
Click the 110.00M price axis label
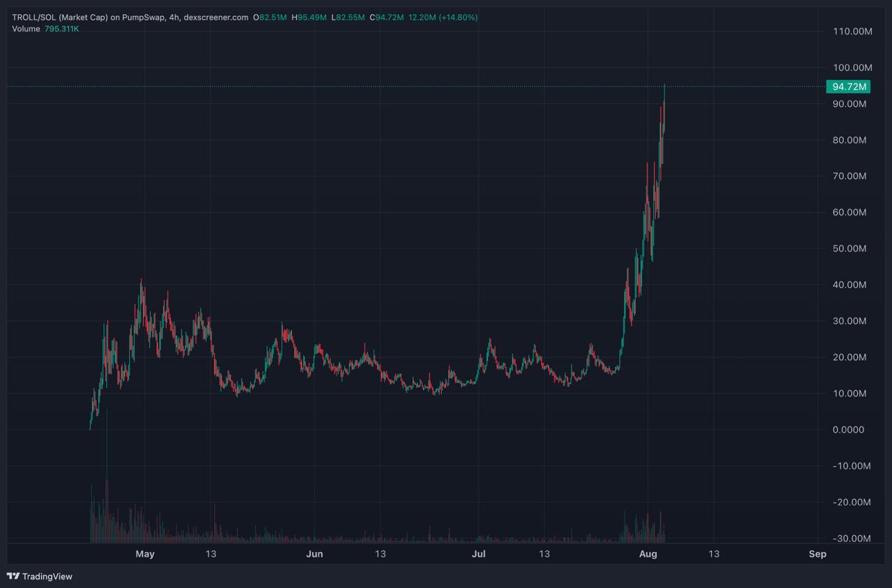[x=852, y=31]
